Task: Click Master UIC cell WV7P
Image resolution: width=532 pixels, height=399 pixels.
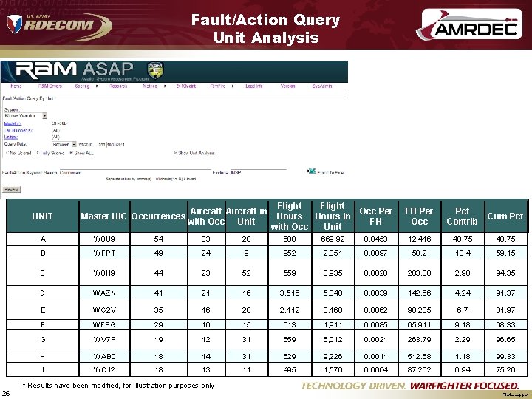Action: pos(104,339)
